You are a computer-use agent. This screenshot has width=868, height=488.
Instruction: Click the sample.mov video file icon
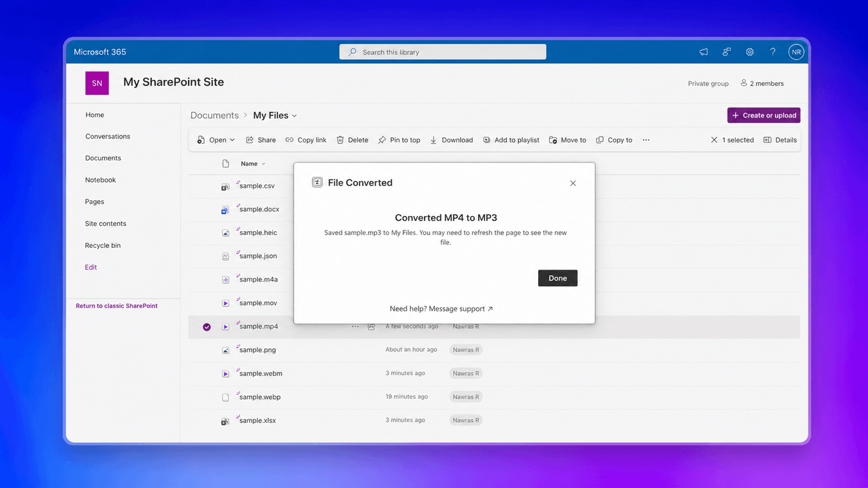pyautogui.click(x=225, y=303)
